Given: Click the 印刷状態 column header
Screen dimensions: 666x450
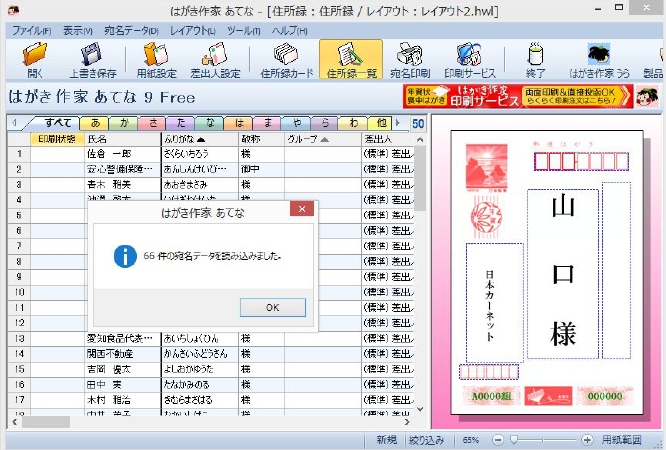Looking at the screenshot, I should click(x=57, y=139).
